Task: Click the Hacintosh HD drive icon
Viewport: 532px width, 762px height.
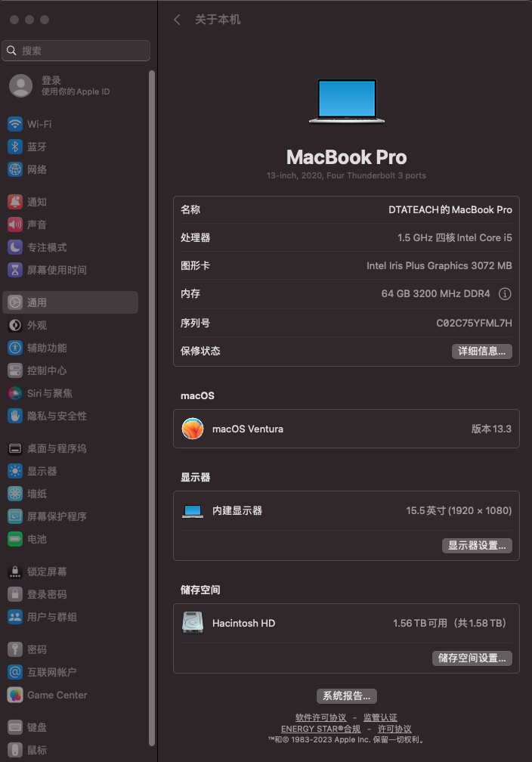Action: 193,623
